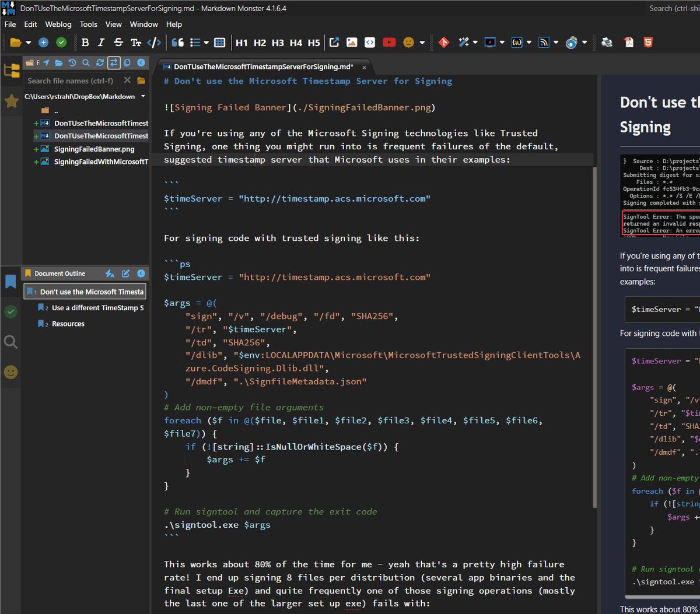Viewport: 700px width, 614px height.
Task: Export the document to PDF
Action: pyautogui.click(x=629, y=42)
